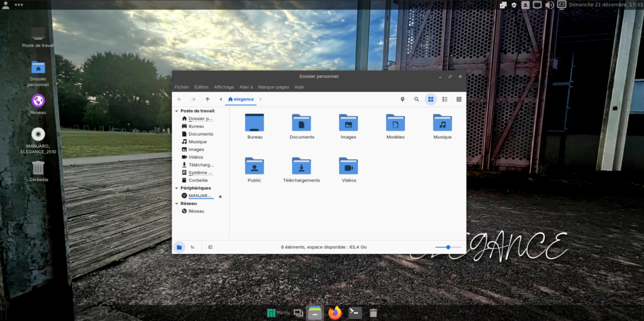Viewport: 644px width, 321px height.
Task: Show the places sidebar using folder button
Action: (179, 247)
